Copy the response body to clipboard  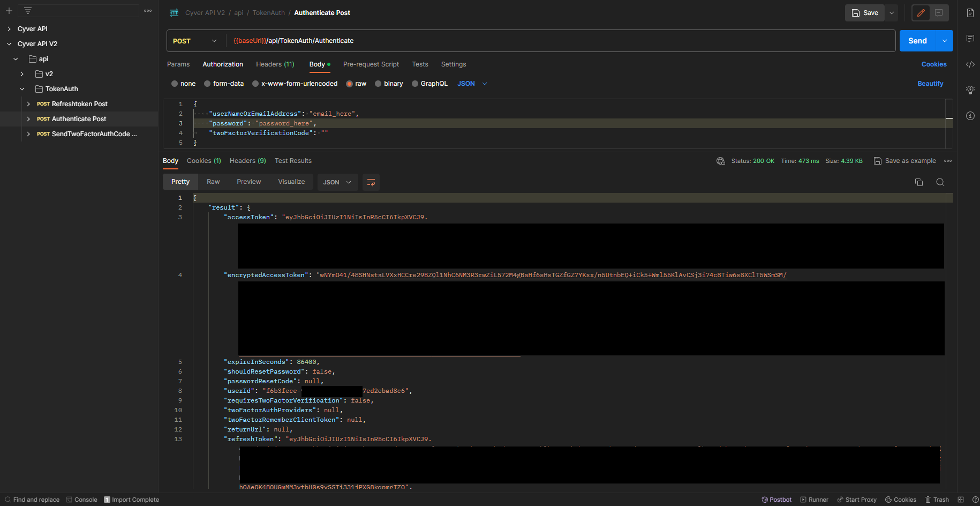click(x=919, y=182)
